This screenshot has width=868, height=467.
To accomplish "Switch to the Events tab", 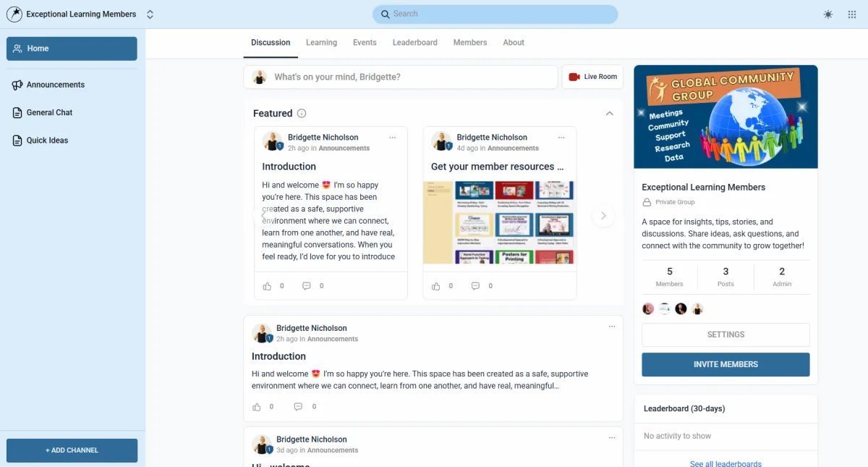I will click(x=365, y=43).
